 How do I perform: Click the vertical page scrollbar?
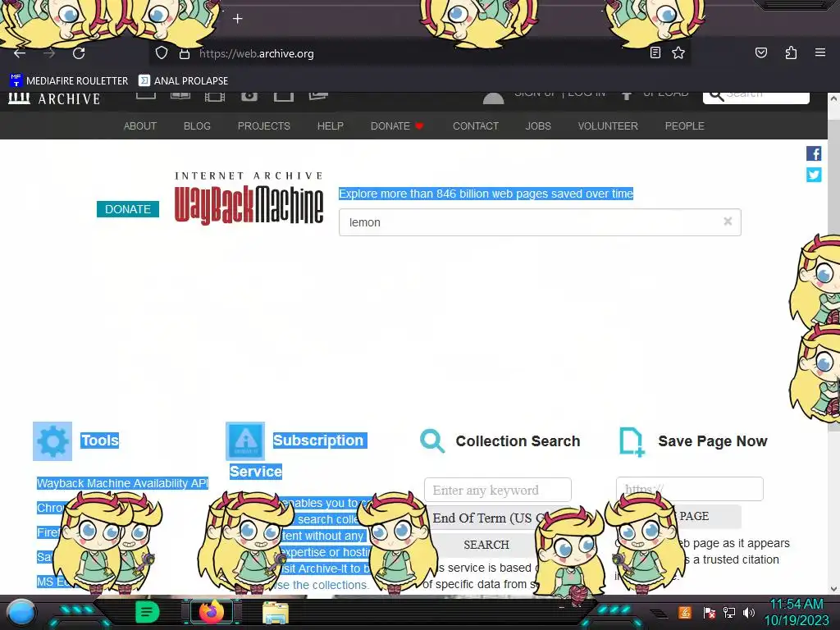tap(833, 343)
